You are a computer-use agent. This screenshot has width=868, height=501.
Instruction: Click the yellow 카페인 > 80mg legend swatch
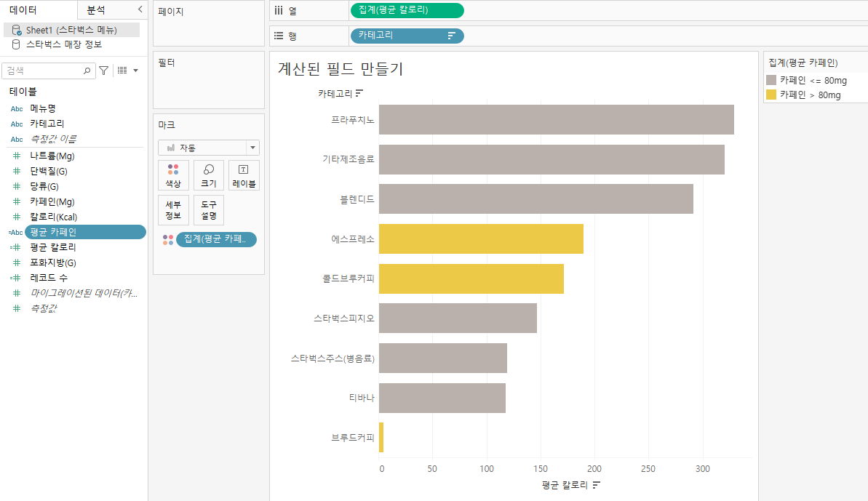point(771,95)
